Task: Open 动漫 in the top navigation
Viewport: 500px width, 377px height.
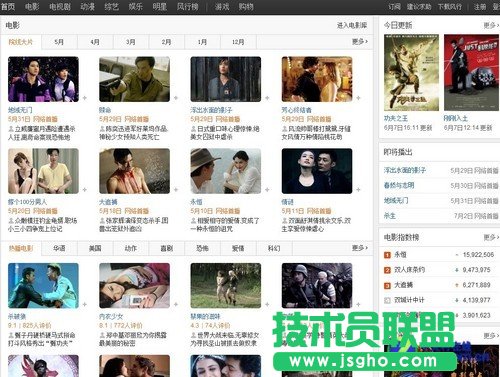Action: tap(88, 7)
